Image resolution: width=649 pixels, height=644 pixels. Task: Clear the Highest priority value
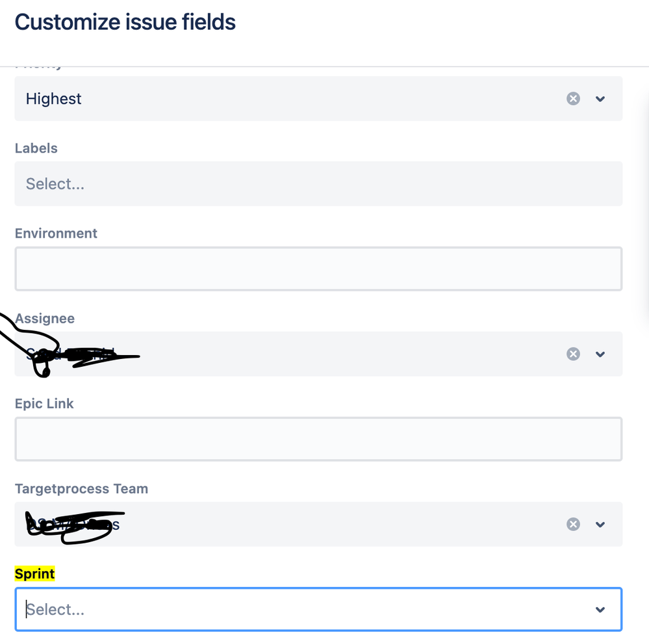(573, 99)
